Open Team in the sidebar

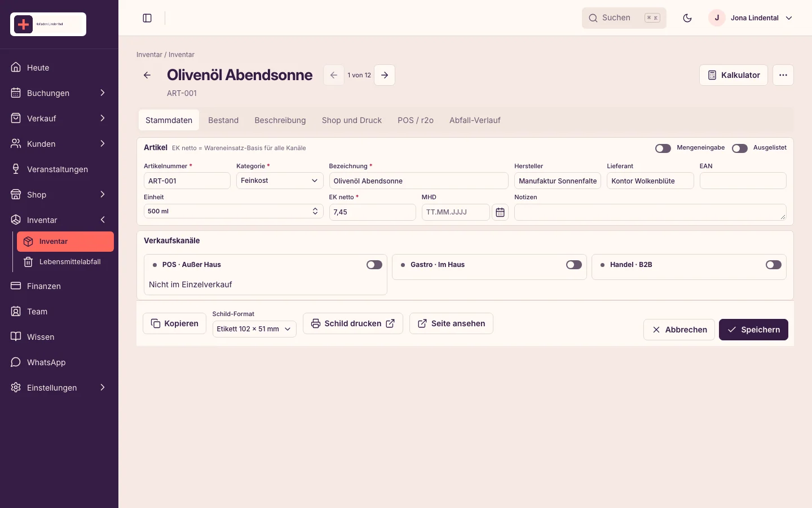59,312
